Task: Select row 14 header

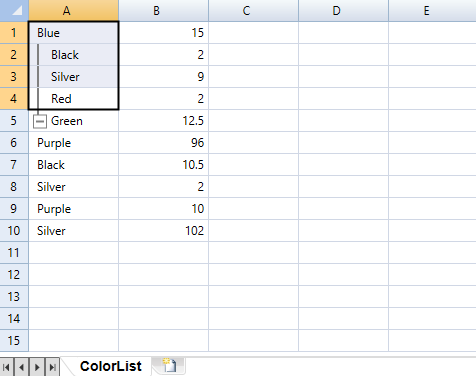Action: click(14, 319)
